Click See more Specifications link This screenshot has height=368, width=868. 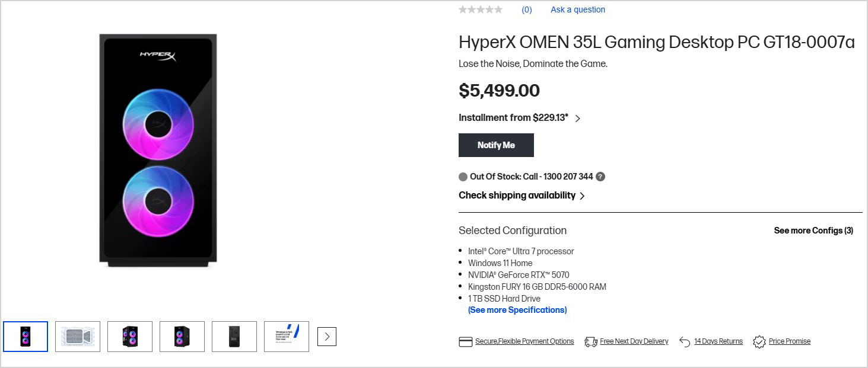click(x=517, y=310)
